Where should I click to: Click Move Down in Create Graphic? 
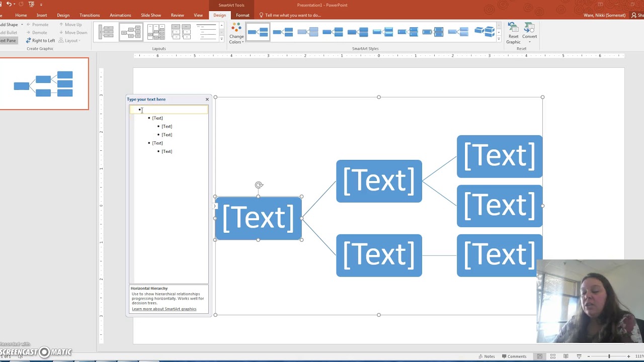73,33
